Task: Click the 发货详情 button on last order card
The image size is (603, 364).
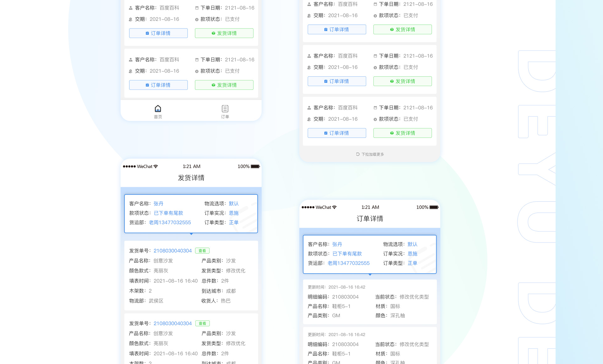Action: [402, 133]
